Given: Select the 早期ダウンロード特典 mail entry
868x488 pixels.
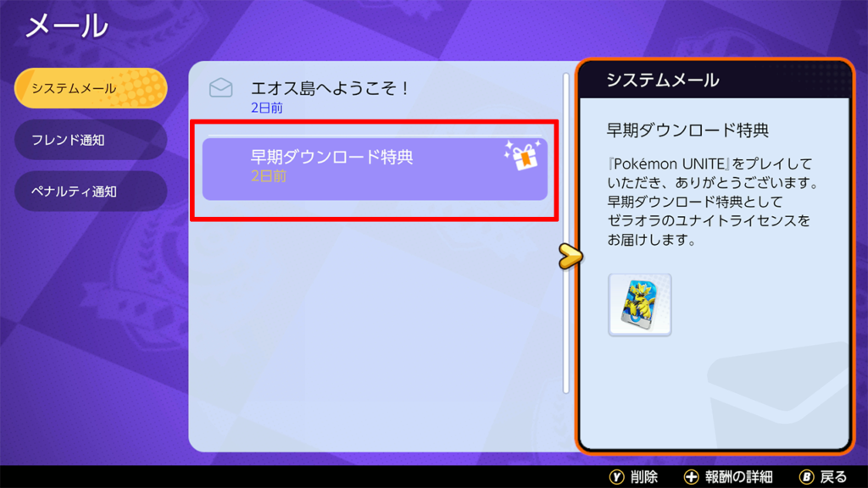Looking at the screenshot, I should click(375, 169).
